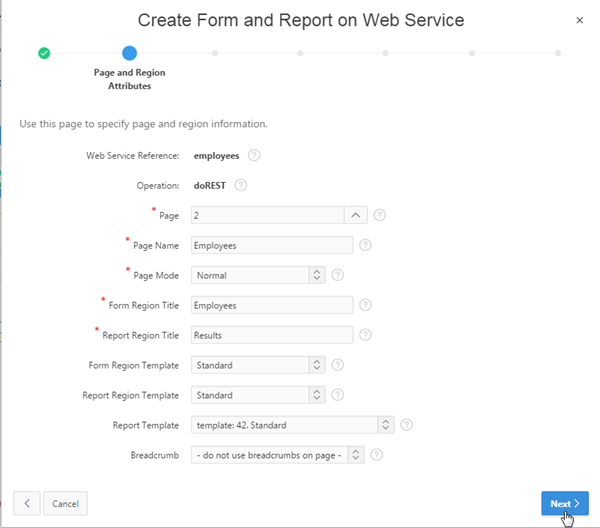Click help icon next to Web Service Reference

tap(254, 155)
